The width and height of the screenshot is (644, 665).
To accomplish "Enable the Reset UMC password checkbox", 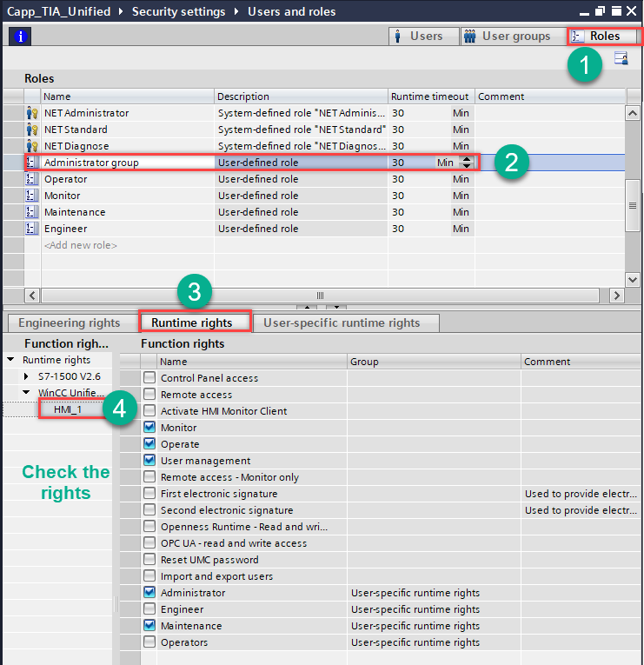I will pos(150,560).
